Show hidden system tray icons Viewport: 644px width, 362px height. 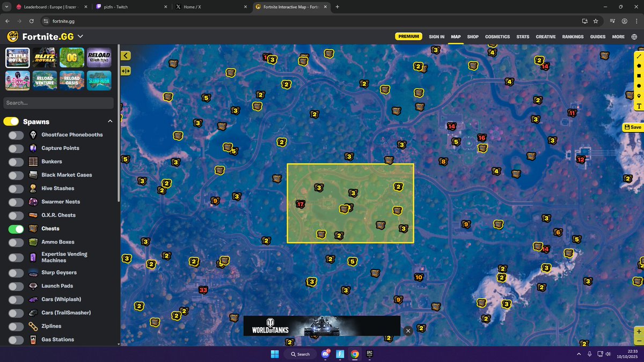[579, 354]
